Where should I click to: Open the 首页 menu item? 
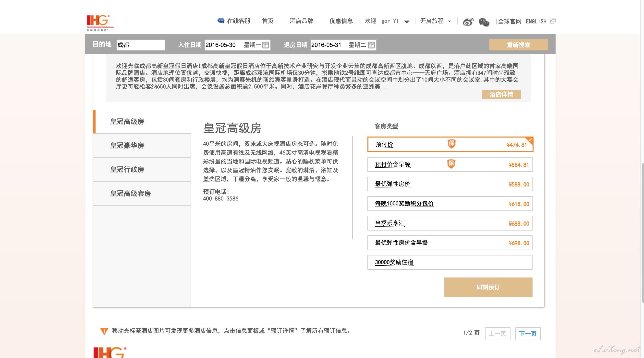click(268, 21)
